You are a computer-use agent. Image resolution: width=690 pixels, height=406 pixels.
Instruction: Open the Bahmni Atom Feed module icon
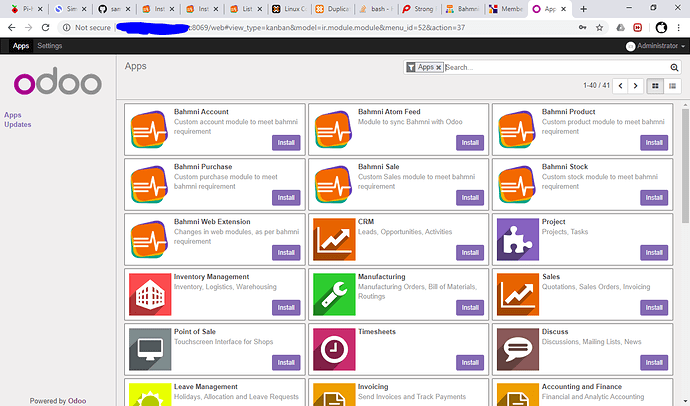[334, 129]
